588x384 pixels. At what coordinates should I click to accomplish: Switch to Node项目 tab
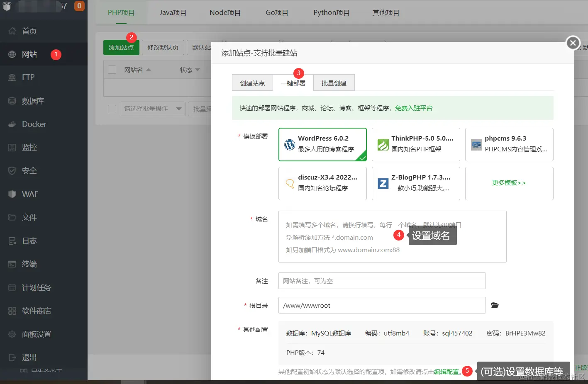[225, 12]
